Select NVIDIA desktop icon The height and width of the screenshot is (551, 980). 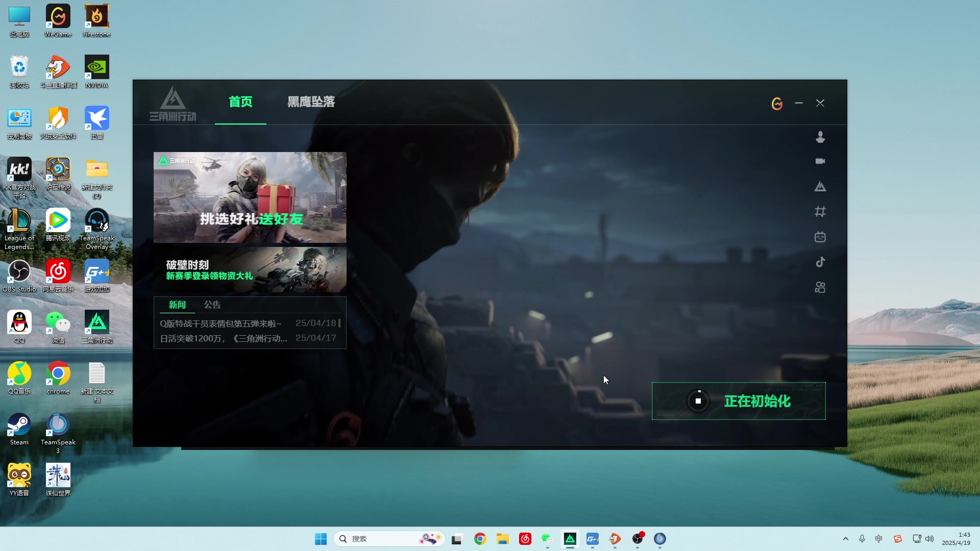(x=96, y=72)
